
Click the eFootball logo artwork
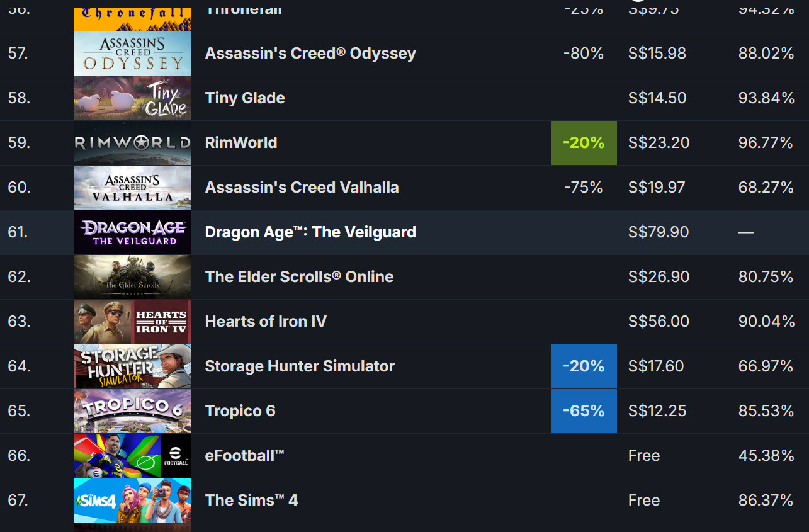[x=132, y=455]
